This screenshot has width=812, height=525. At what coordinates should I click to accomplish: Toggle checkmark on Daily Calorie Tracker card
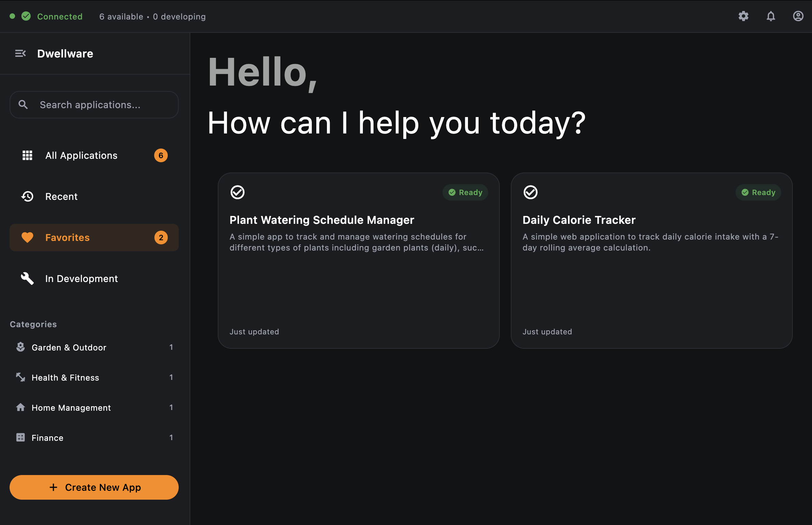531,192
